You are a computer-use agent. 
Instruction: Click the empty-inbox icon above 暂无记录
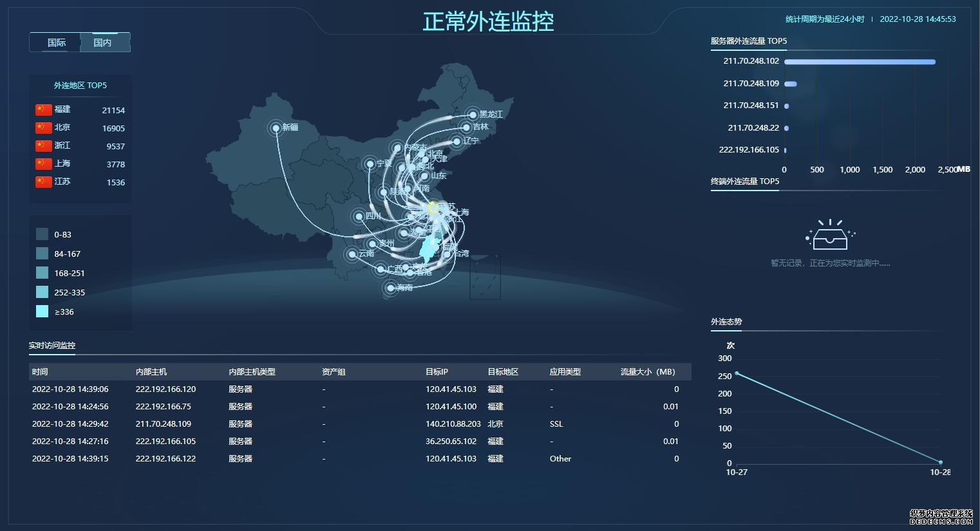pos(830,235)
